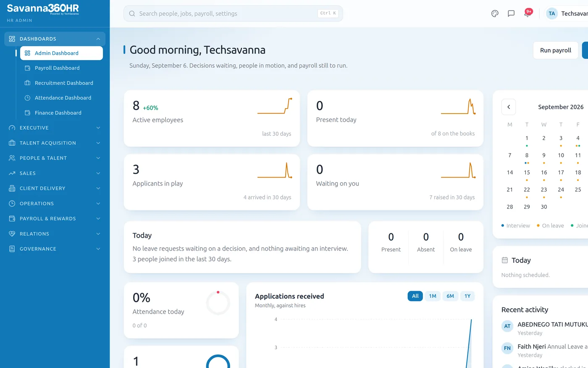Select the 1Y range filter
Image resolution: width=588 pixels, height=368 pixels.
point(467,296)
